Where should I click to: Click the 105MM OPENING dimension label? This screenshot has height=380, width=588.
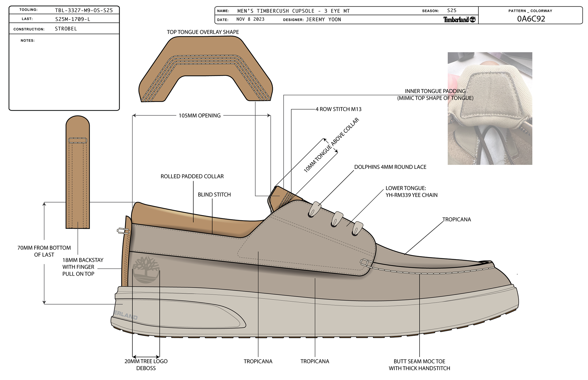pos(200,116)
